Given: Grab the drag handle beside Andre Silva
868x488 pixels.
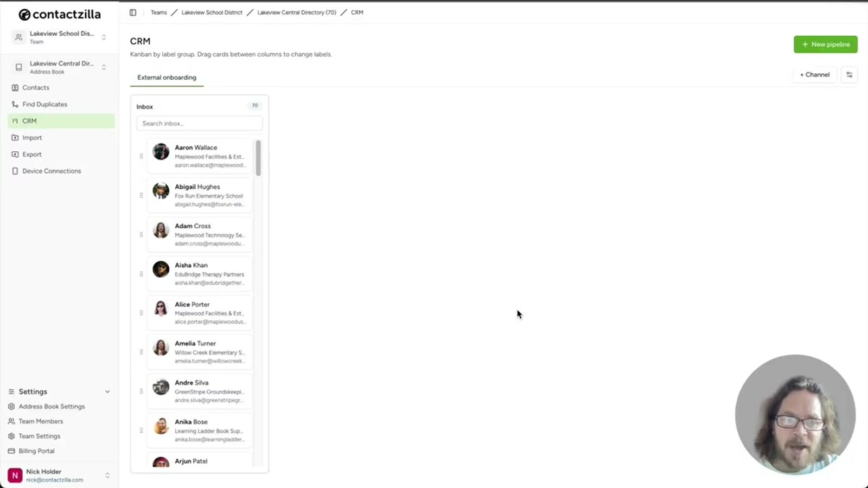Looking at the screenshot, I should click(141, 391).
